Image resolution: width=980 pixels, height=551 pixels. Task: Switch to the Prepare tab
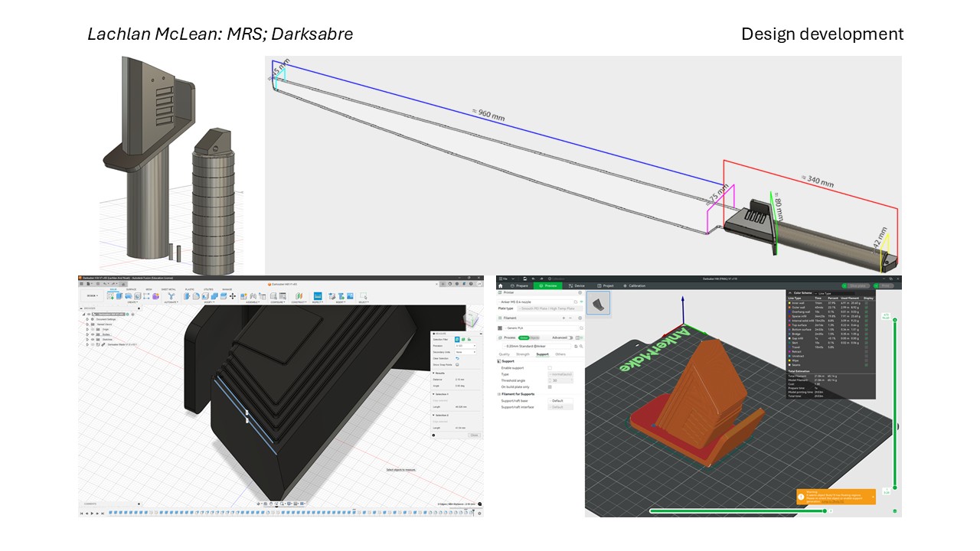coord(521,285)
